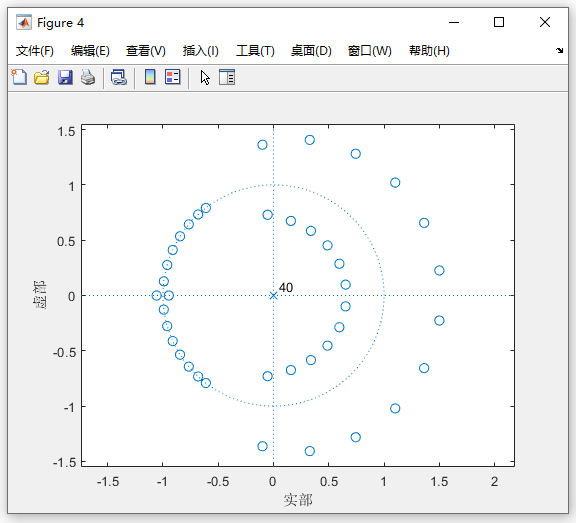Viewport: 576px width, 523px height.
Task: Expand the 插入(I) menu
Action: [201, 51]
